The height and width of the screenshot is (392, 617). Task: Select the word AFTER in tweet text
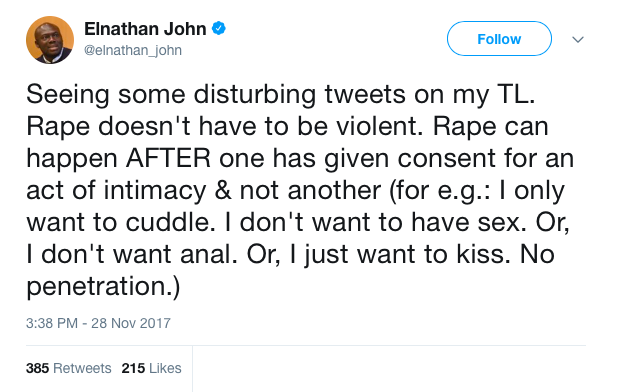168,159
